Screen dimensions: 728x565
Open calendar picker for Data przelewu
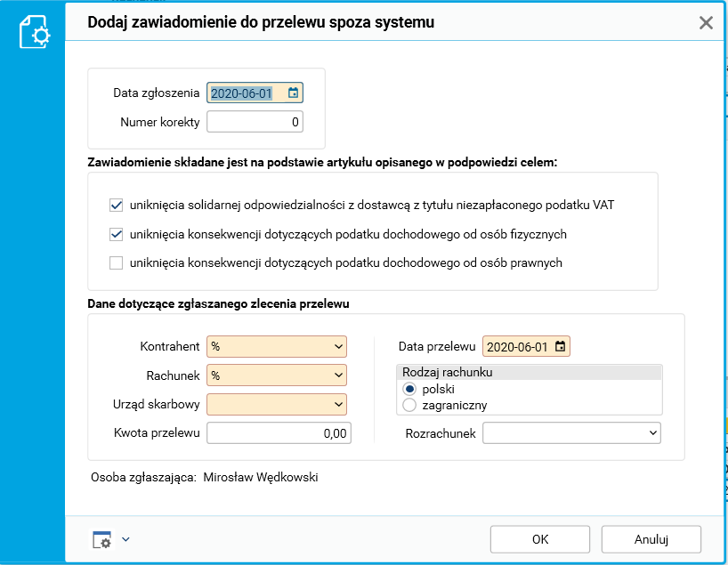(560, 346)
